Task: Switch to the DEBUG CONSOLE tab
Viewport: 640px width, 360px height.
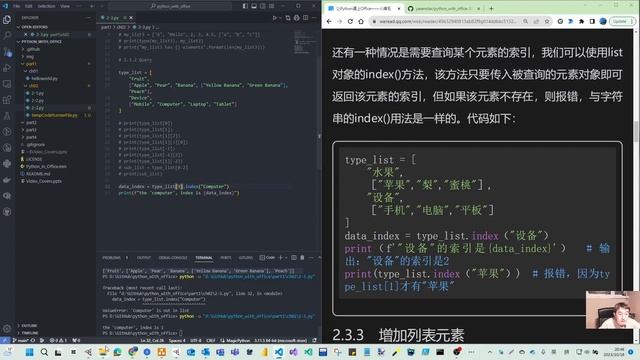Action: pos(173,258)
